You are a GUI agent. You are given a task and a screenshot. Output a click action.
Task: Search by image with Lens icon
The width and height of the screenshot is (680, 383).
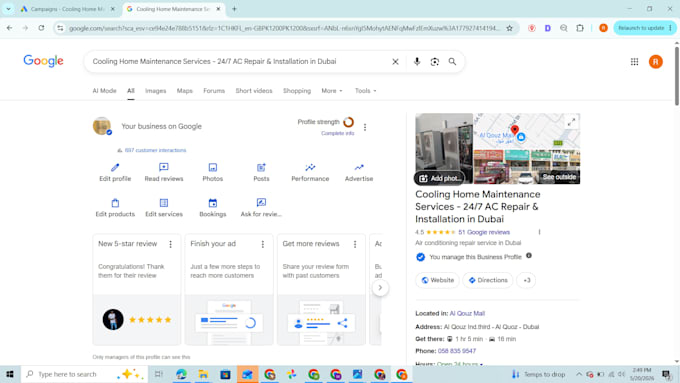coord(435,62)
